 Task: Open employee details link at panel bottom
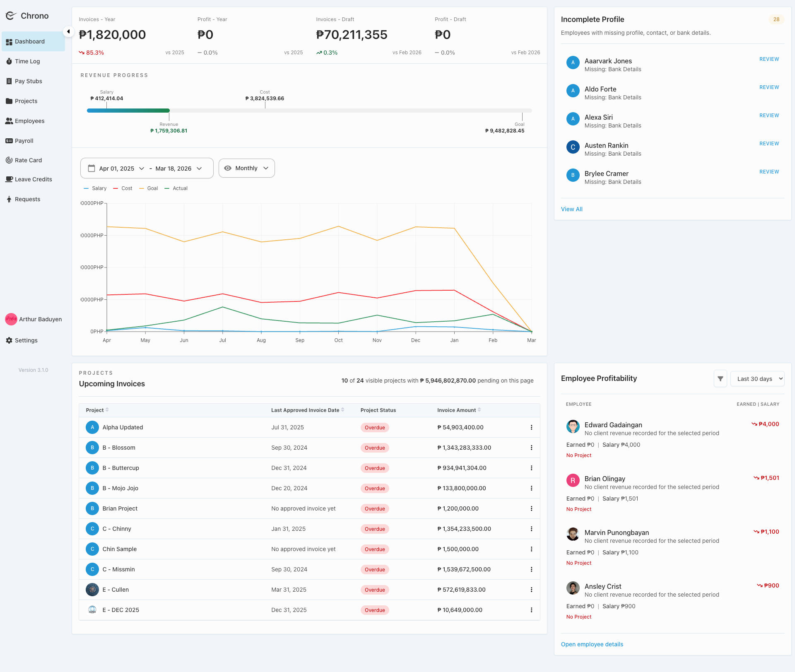(592, 644)
